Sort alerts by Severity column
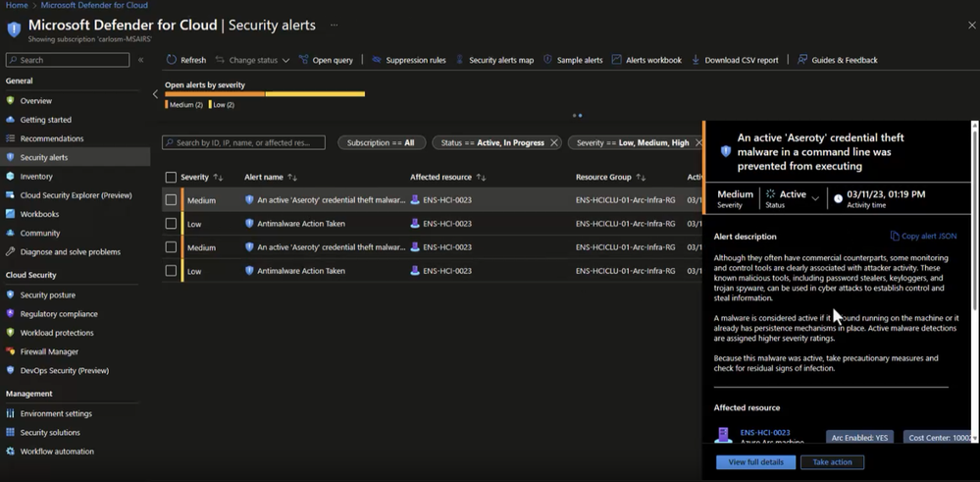The height and width of the screenshot is (482, 980). [x=218, y=178]
